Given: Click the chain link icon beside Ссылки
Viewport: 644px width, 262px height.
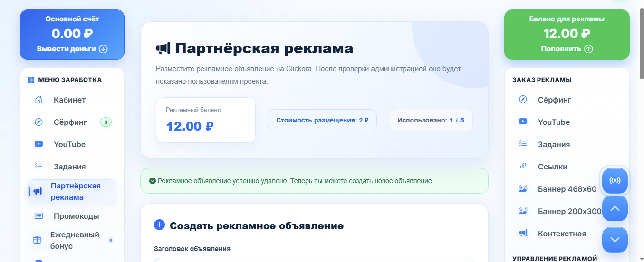Looking at the screenshot, I should [523, 167].
